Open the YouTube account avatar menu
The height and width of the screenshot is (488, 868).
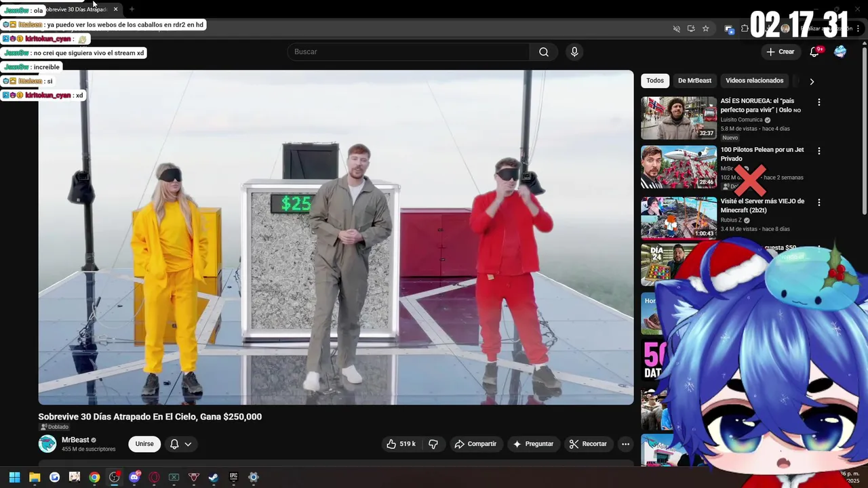click(840, 52)
